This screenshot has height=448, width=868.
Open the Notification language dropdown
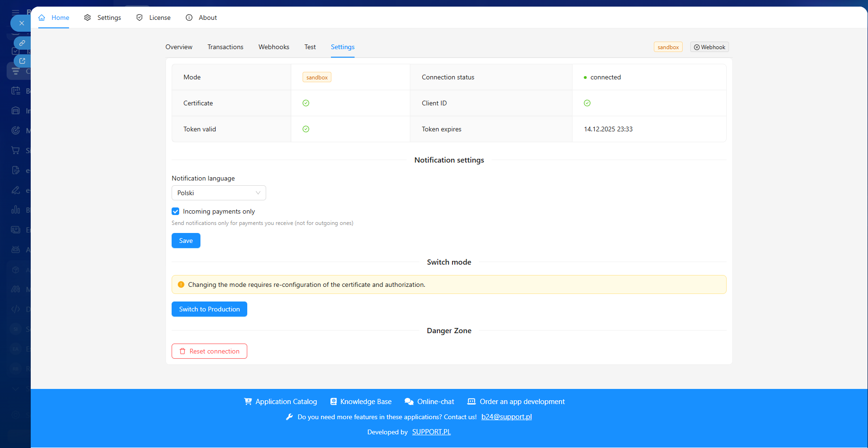pos(218,193)
